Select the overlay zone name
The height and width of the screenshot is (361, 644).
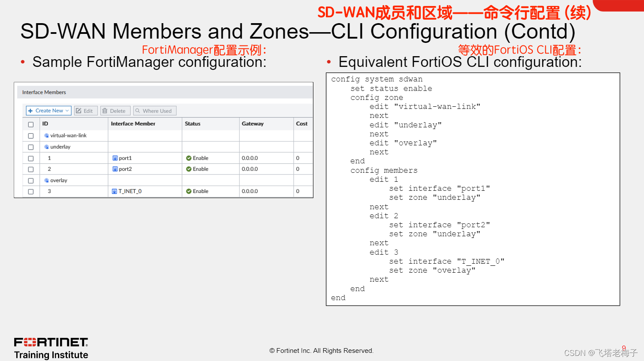[59, 180]
